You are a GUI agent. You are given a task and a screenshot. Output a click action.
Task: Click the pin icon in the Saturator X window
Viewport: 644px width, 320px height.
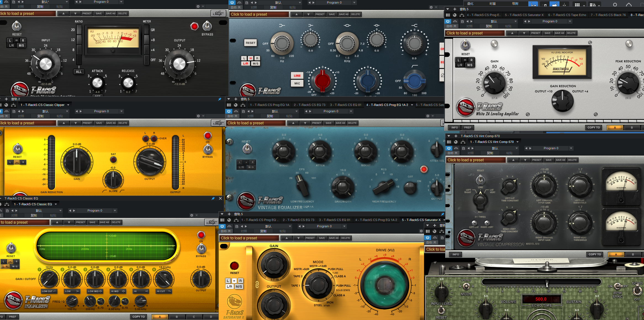[x=442, y=214]
